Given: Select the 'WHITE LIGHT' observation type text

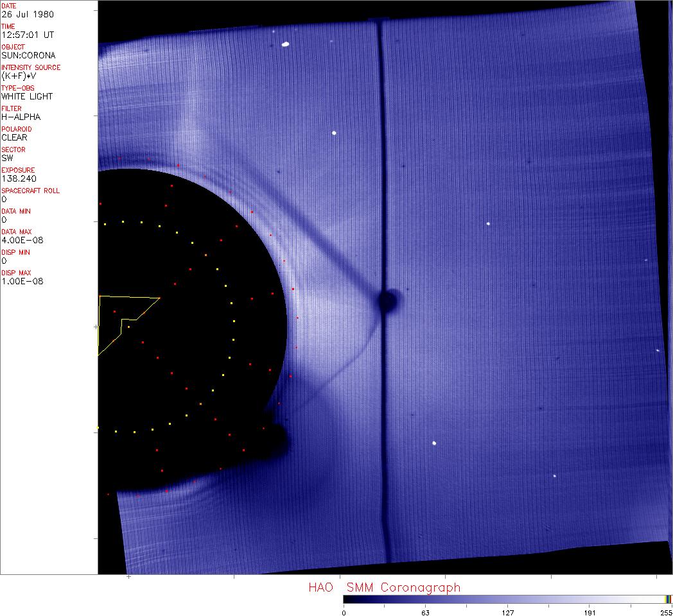Looking at the screenshot, I should 27,96.
